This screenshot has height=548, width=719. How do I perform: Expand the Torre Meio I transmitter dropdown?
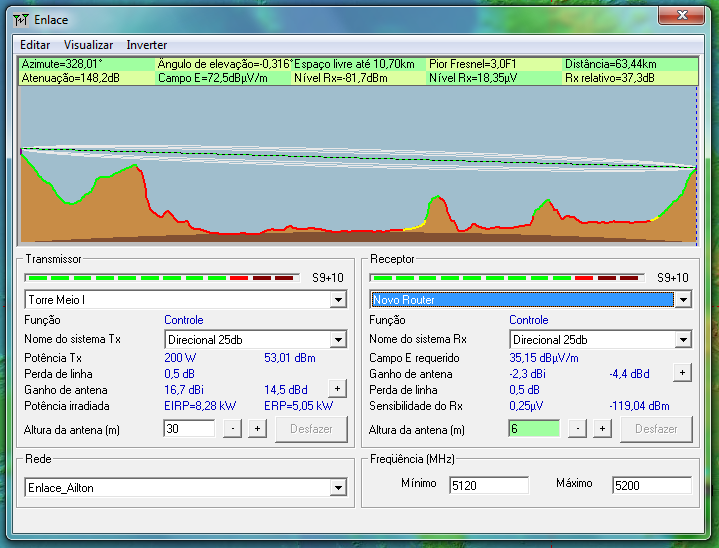coord(338,300)
